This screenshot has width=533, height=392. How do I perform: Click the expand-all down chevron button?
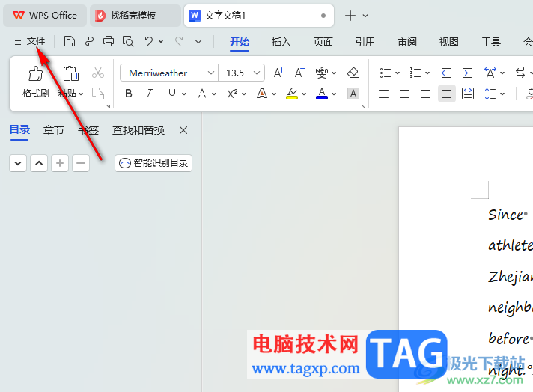click(x=18, y=163)
